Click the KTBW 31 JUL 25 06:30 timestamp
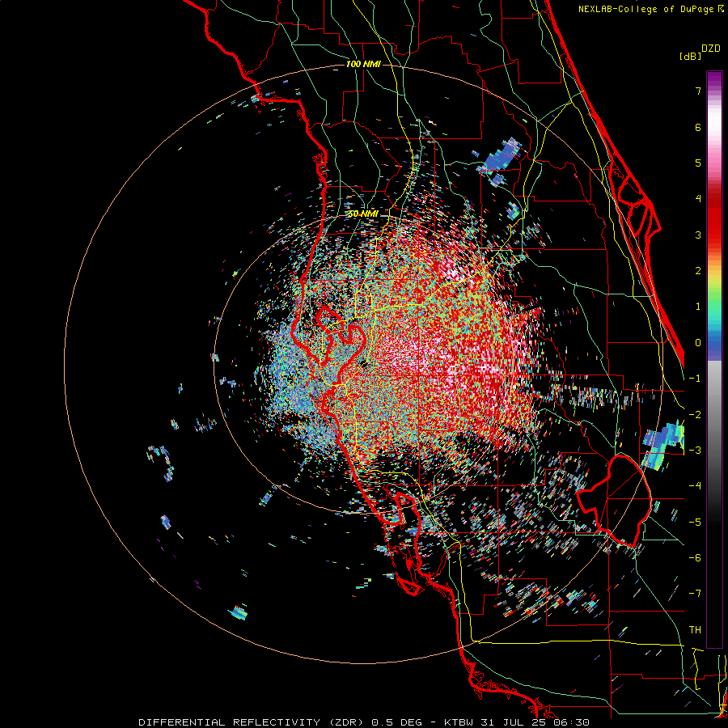This screenshot has width=728, height=728. [x=517, y=722]
